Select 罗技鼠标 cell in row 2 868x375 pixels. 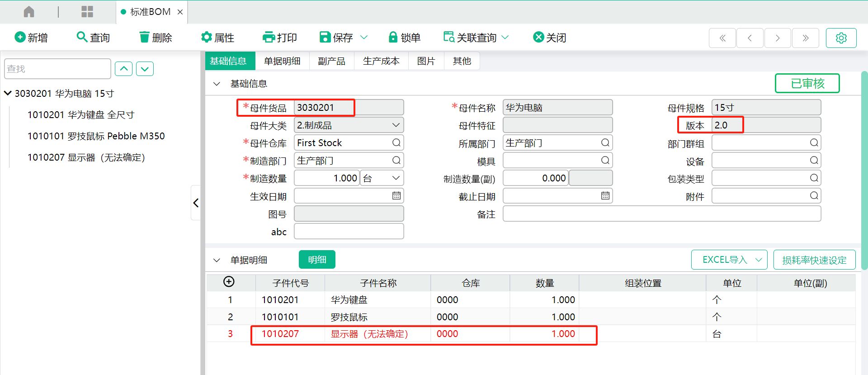pos(377,317)
